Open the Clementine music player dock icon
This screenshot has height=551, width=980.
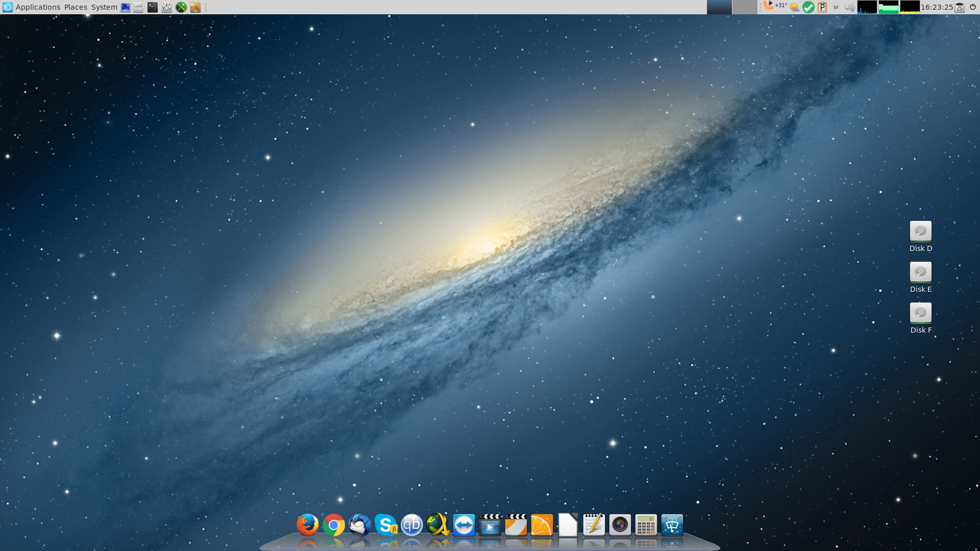point(542,524)
